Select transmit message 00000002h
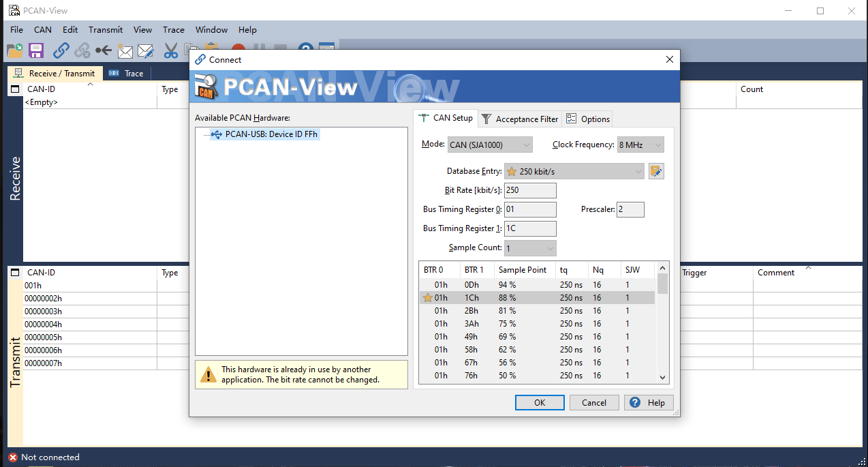The width and height of the screenshot is (868, 467). coord(43,299)
